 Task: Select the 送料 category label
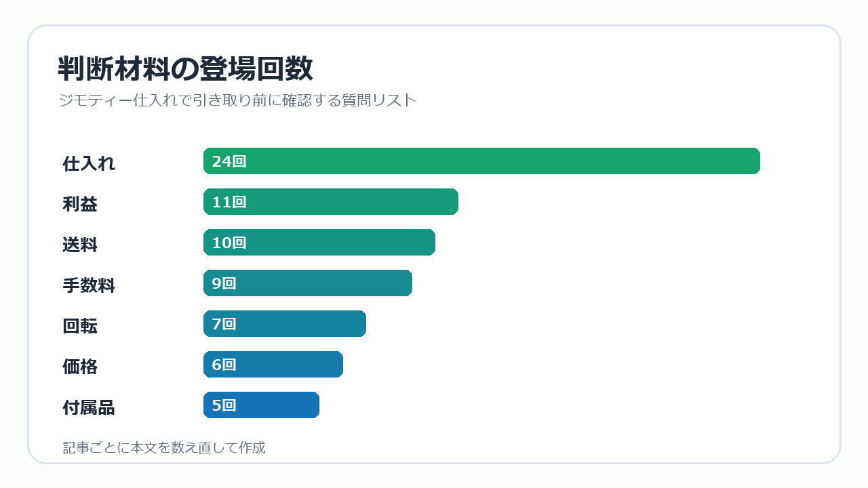[80, 245]
